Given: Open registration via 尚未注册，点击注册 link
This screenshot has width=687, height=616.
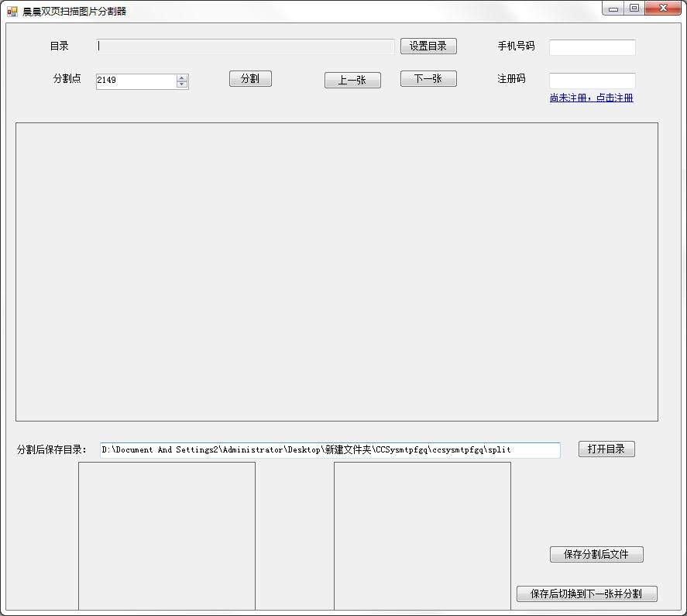Looking at the screenshot, I should tap(591, 98).
